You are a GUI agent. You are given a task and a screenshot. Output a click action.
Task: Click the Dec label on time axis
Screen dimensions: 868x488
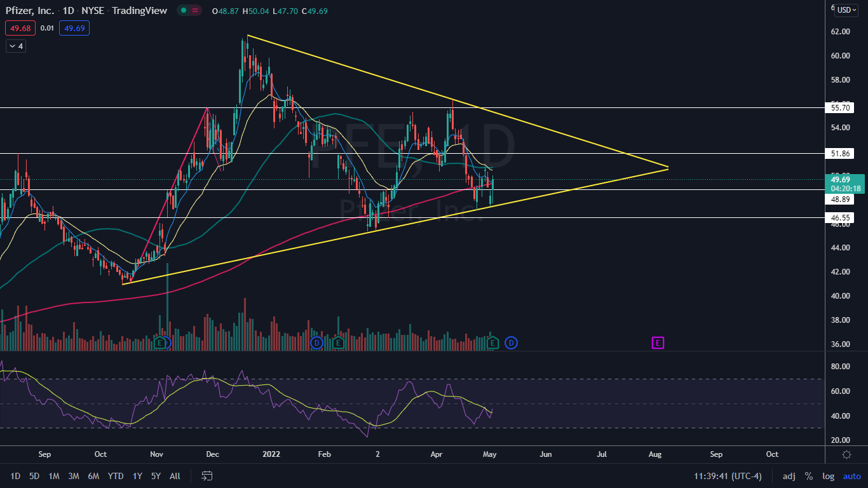[x=212, y=454]
